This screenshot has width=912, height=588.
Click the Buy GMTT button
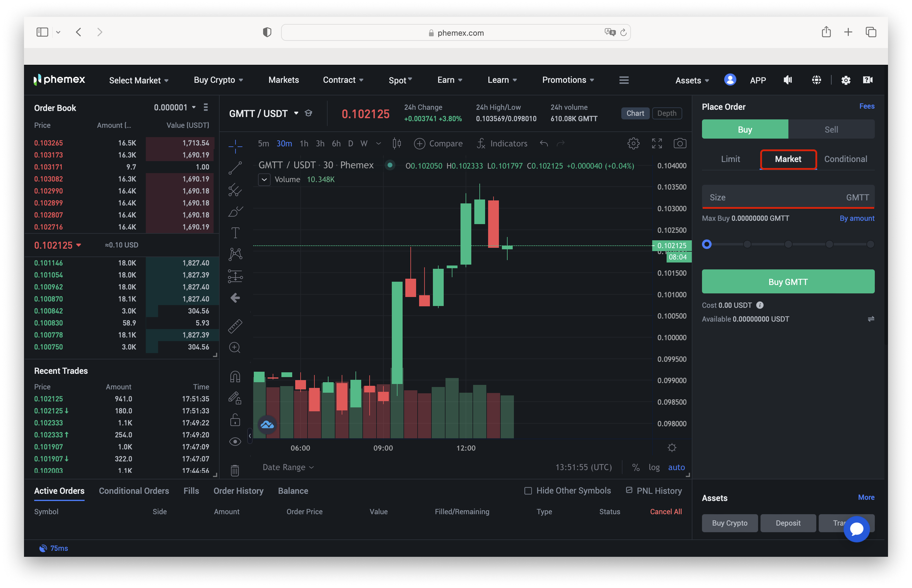(788, 282)
